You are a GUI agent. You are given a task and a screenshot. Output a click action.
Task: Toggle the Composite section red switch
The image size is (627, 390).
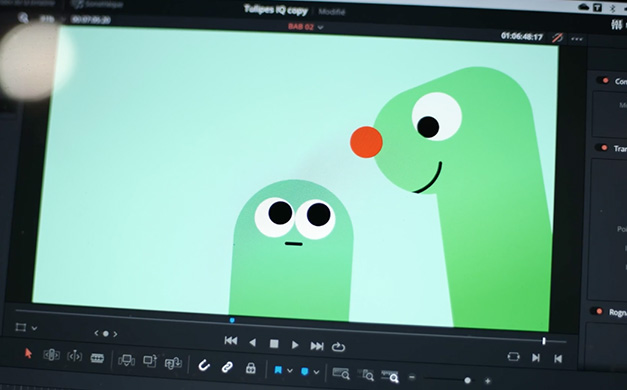coord(603,80)
